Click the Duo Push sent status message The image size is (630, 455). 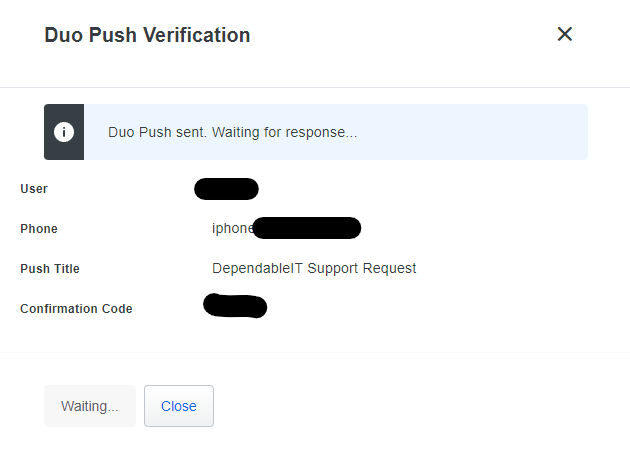233,132
